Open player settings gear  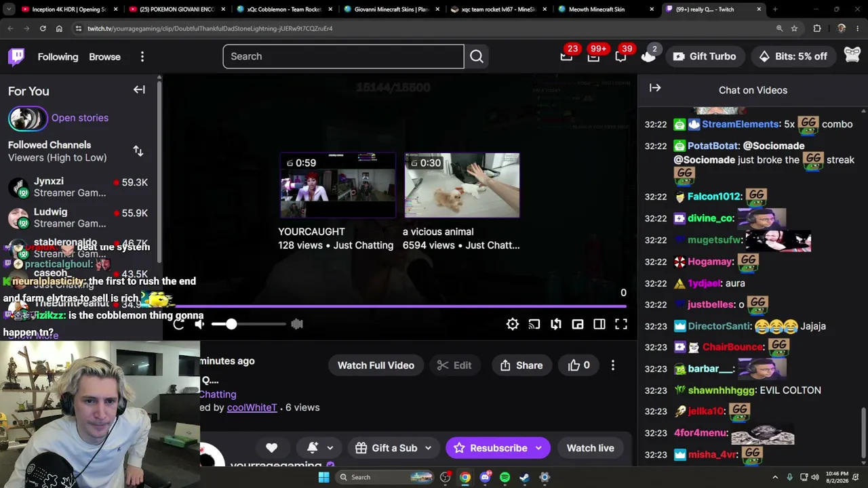coord(513,324)
